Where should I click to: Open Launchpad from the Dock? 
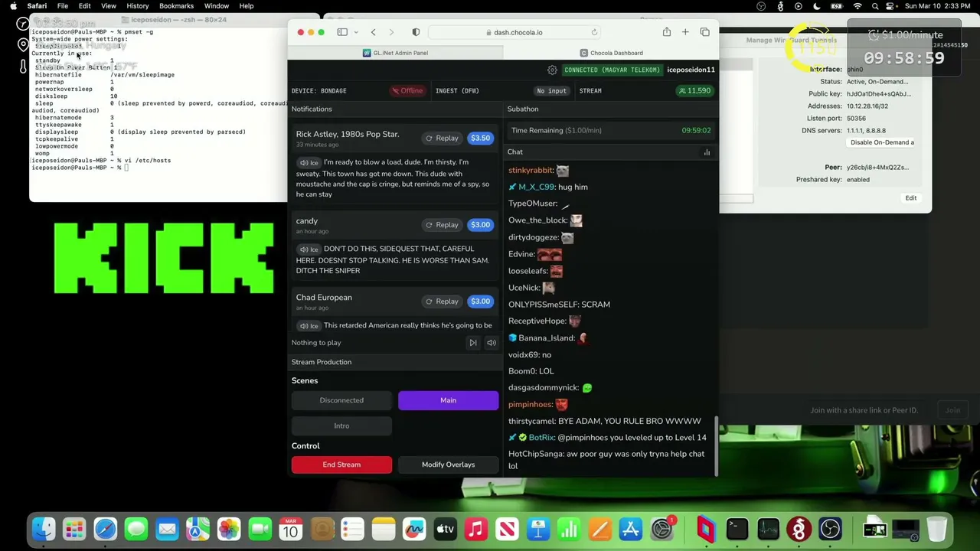click(x=74, y=529)
